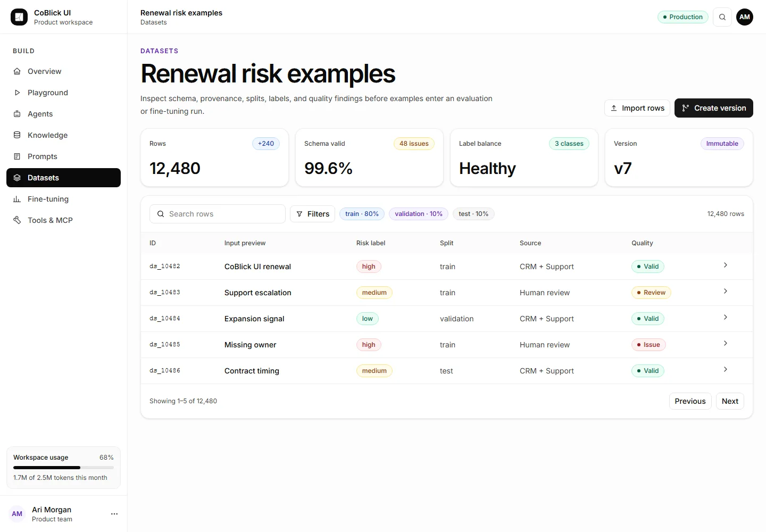Viewport: 766px width, 532px height.
Task: Click the 3 classes badge
Action: tap(569, 144)
